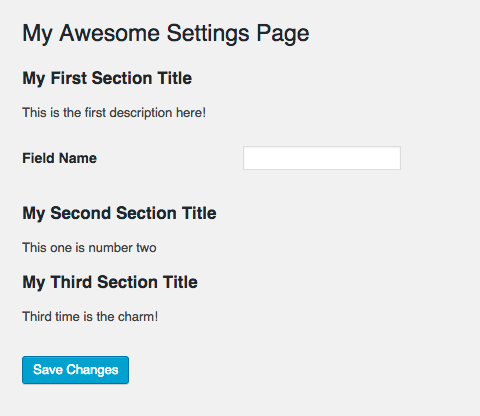Select the My Awesome Settings Page heading

click(x=166, y=34)
